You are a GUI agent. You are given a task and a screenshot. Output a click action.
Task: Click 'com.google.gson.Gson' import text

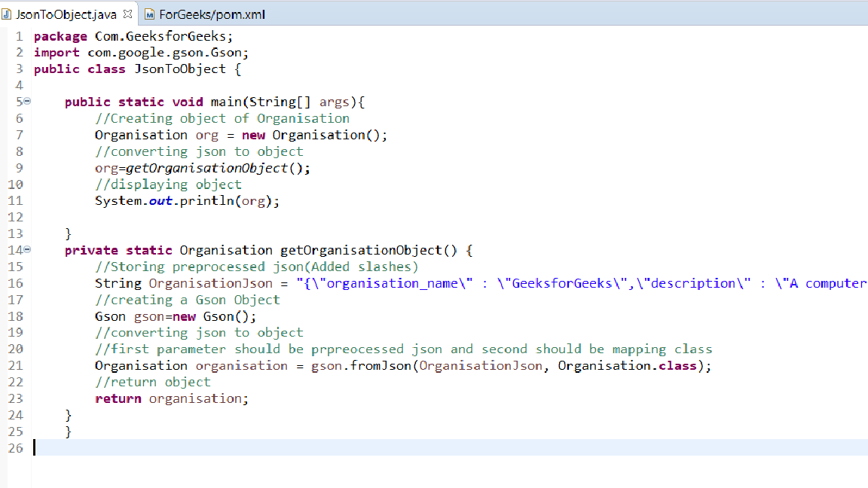(x=165, y=53)
